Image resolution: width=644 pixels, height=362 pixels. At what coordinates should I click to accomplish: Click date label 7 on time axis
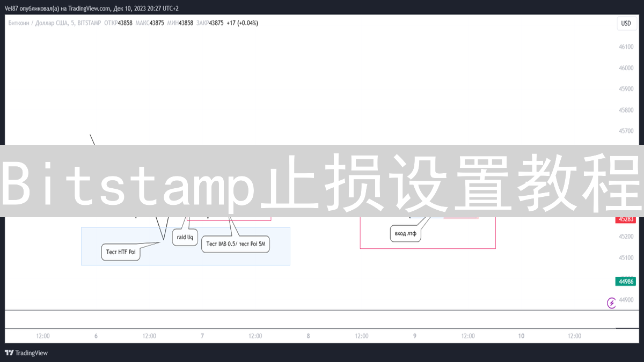202,336
